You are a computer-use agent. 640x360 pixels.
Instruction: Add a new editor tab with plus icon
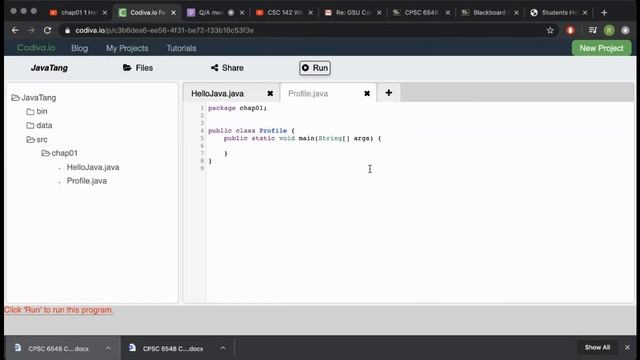coord(389,93)
